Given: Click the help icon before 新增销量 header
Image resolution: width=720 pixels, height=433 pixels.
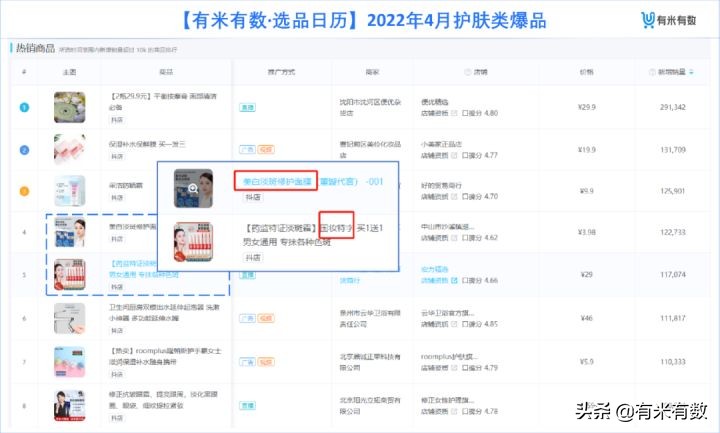Looking at the screenshot, I should (x=652, y=72).
